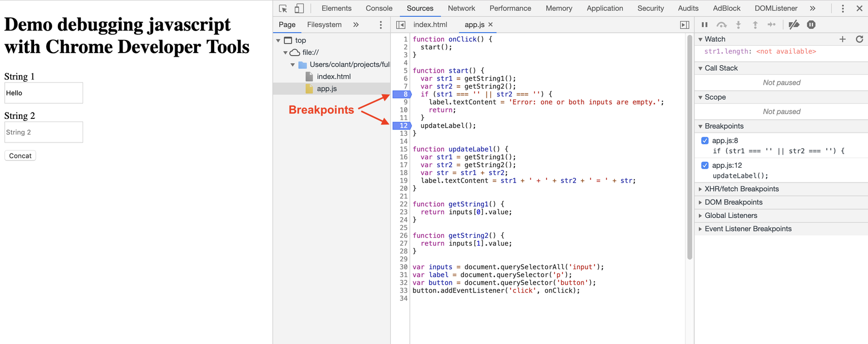Uncheck the app.js:12 breakpoint checkbox

pyautogui.click(x=705, y=165)
